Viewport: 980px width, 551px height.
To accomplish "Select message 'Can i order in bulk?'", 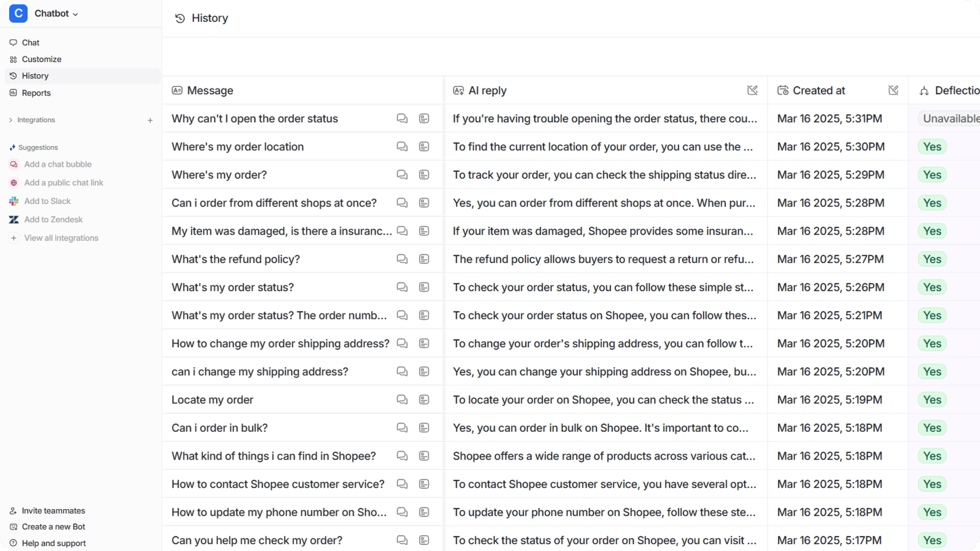I will click(x=219, y=428).
